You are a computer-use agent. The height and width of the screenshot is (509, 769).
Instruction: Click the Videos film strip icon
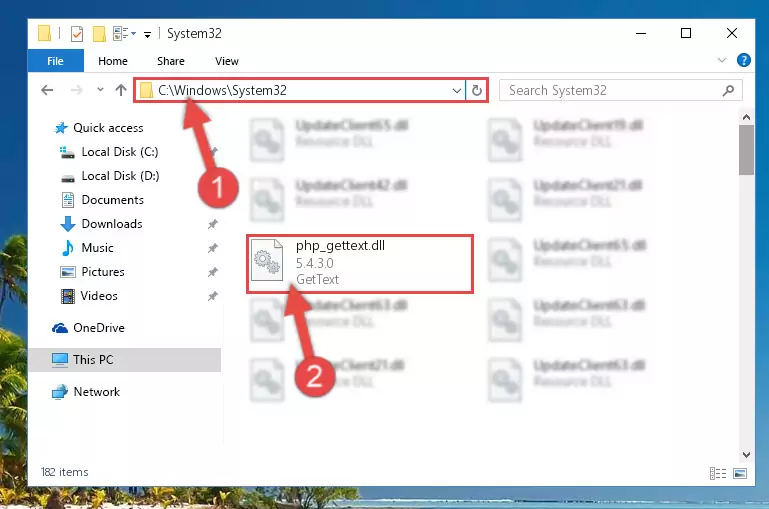point(68,296)
